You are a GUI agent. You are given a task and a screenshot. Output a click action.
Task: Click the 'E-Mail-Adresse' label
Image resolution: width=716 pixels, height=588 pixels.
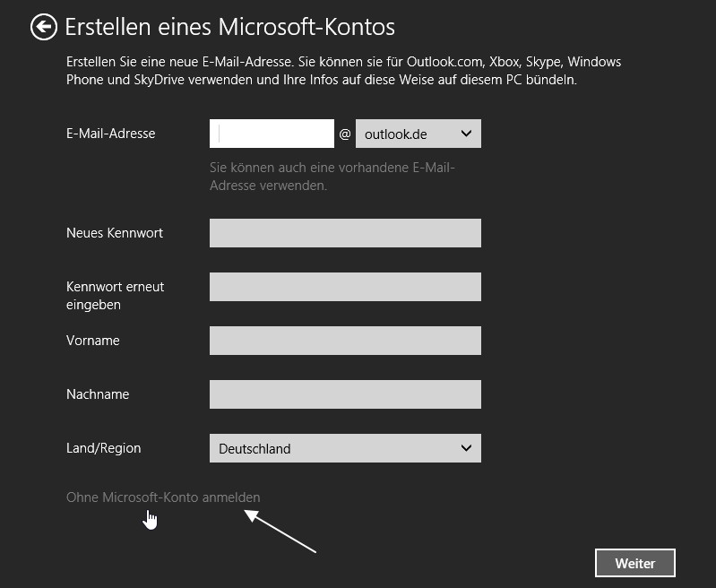pos(110,134)
